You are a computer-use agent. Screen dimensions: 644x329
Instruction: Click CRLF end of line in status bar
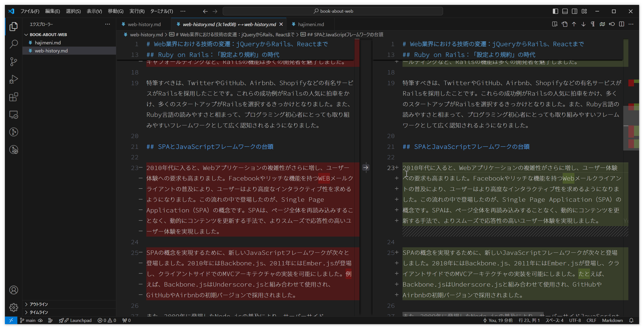pyautogui.click(x=591, y=320)
